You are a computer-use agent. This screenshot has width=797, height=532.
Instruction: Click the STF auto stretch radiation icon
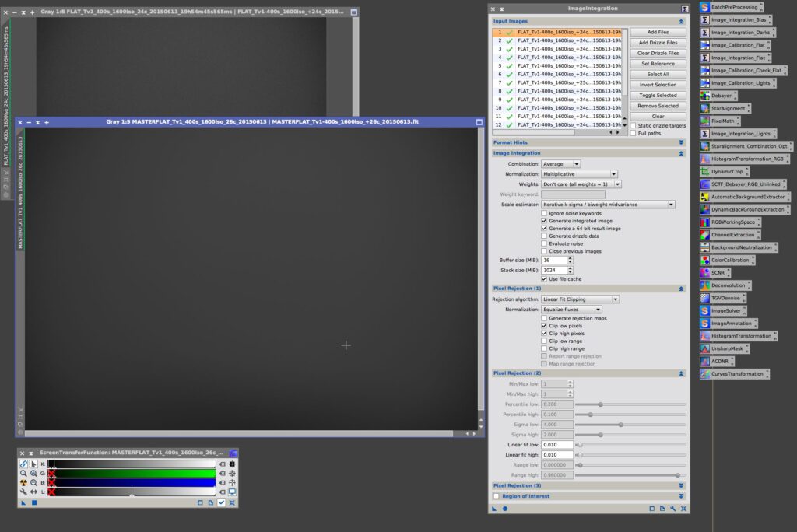(23, 483)
